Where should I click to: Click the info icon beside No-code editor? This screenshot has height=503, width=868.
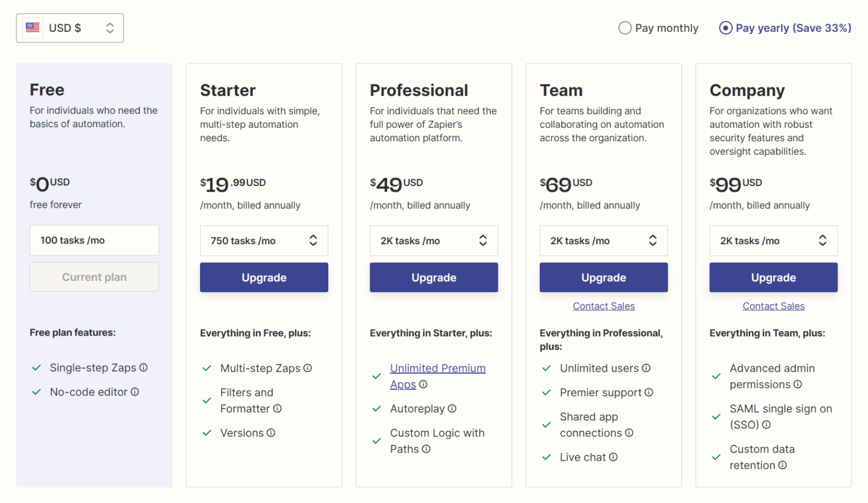pyautogui.click(x=134, y=392)
